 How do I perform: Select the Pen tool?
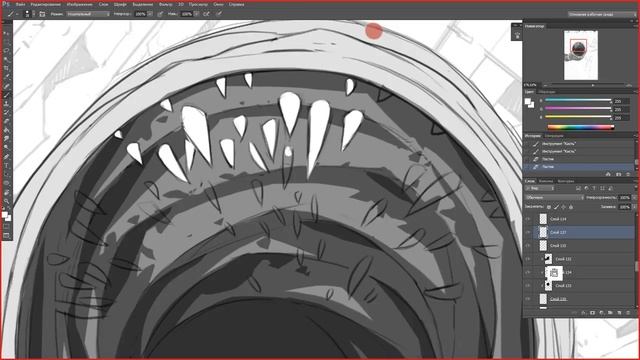tap(6, 156)
